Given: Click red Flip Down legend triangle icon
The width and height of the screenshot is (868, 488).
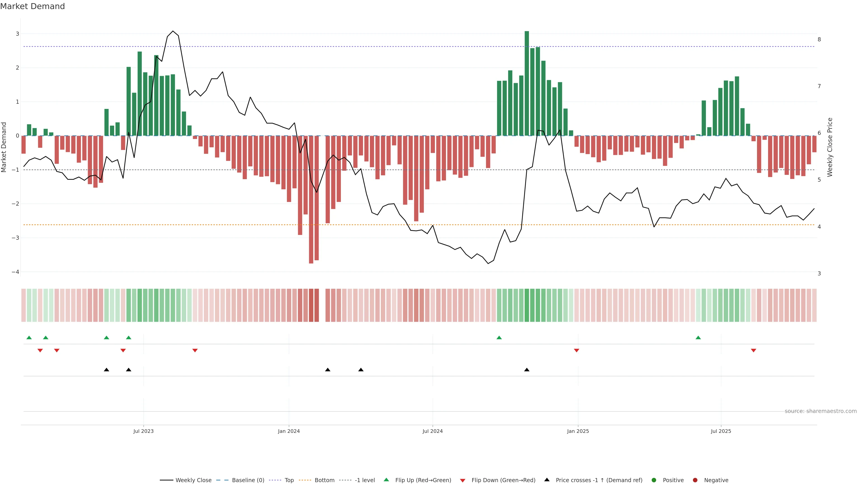Looking at the screenshot, I should coord(463,480).
